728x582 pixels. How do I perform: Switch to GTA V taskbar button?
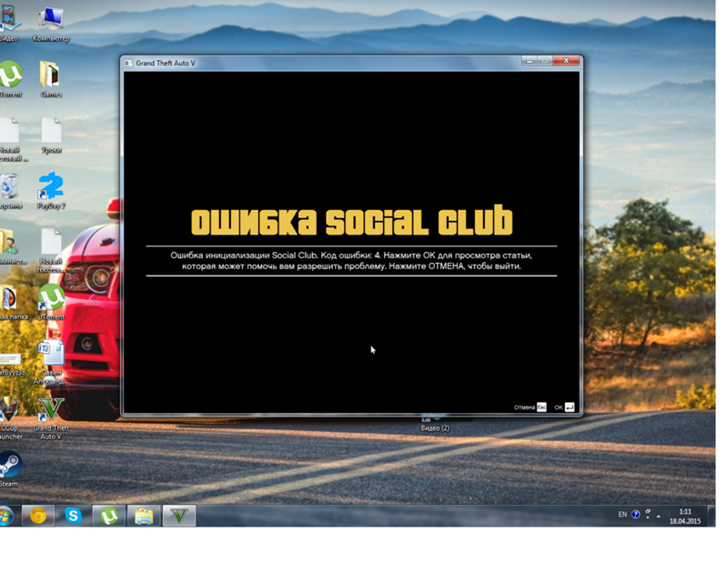[x=179, y=516]
